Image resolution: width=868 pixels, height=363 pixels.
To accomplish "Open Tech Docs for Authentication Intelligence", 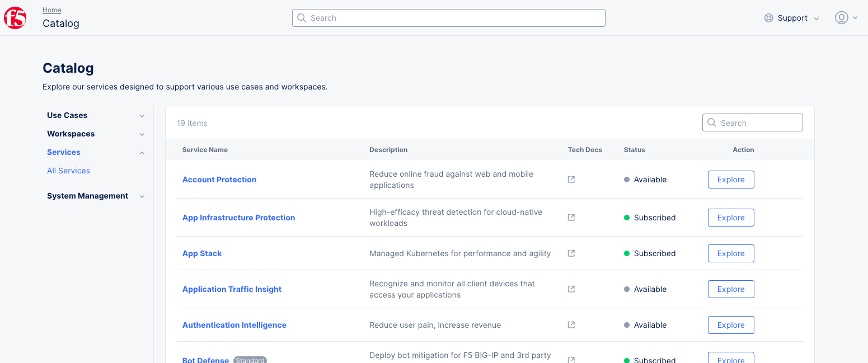I will 571,324.
